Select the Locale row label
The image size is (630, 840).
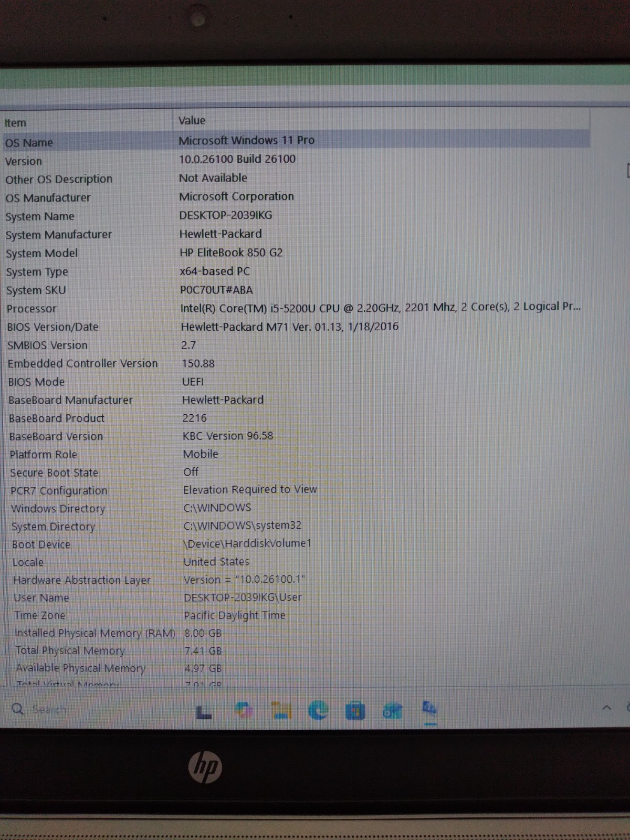pyautogui.click(x=28, y=562)
